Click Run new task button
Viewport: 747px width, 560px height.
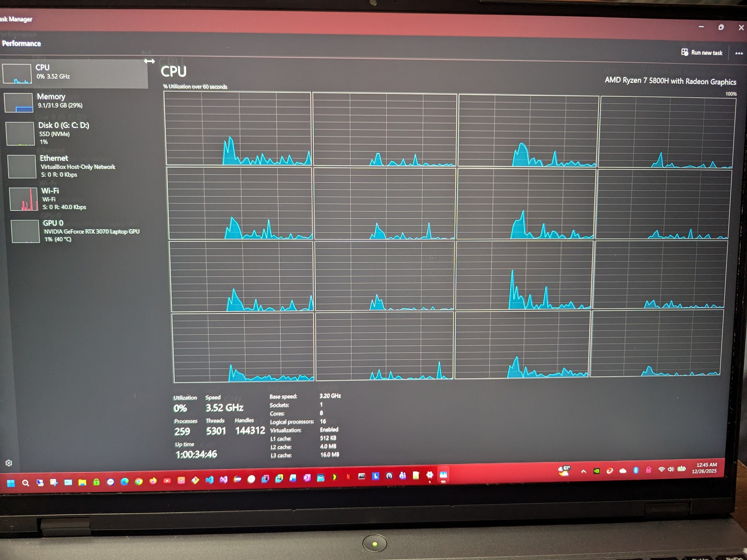[x=702, y=52]
